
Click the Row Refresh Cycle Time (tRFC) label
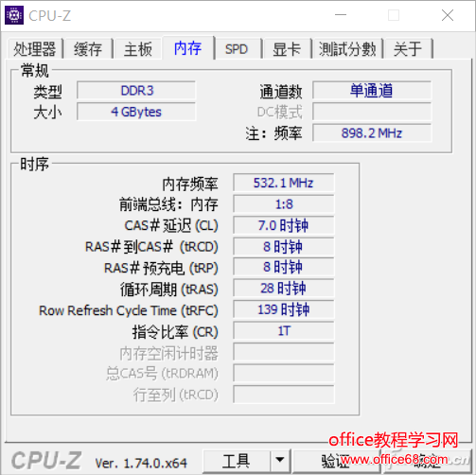129,310
